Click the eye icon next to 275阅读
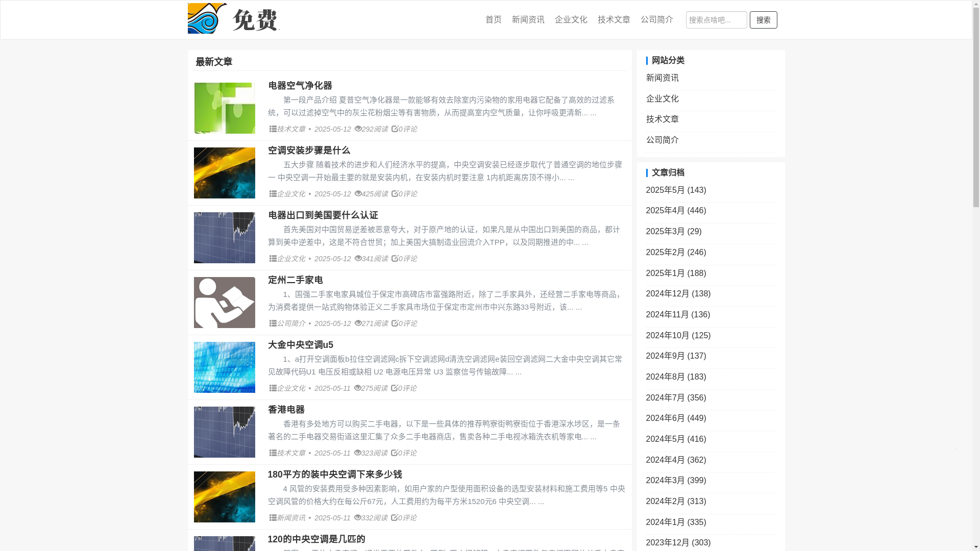 357,388
